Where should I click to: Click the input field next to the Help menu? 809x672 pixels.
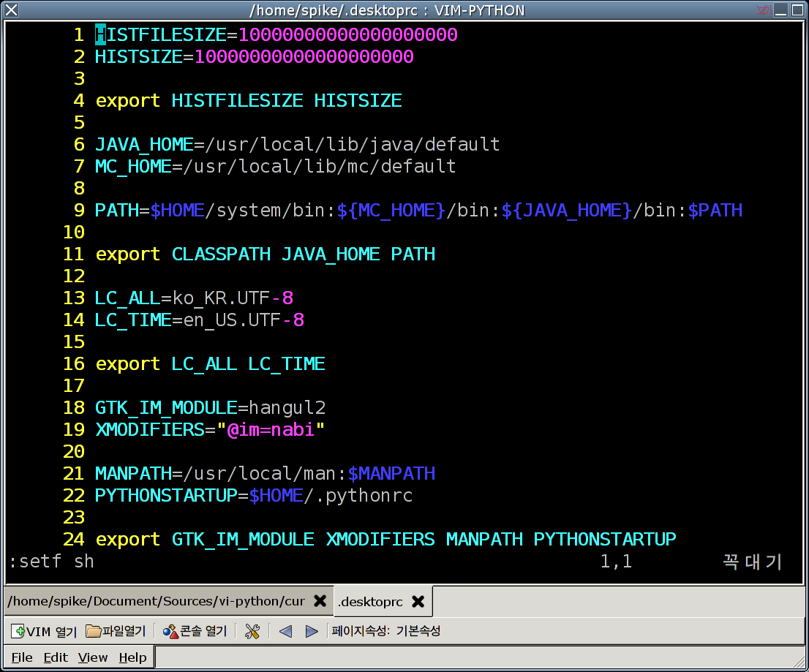(479, 657)
